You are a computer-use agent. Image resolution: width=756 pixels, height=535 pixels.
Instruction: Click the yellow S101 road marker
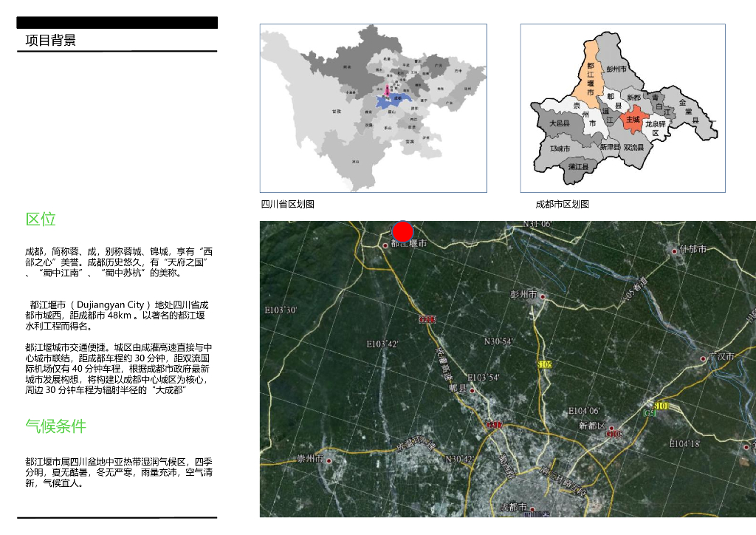(x=661, y=406)
